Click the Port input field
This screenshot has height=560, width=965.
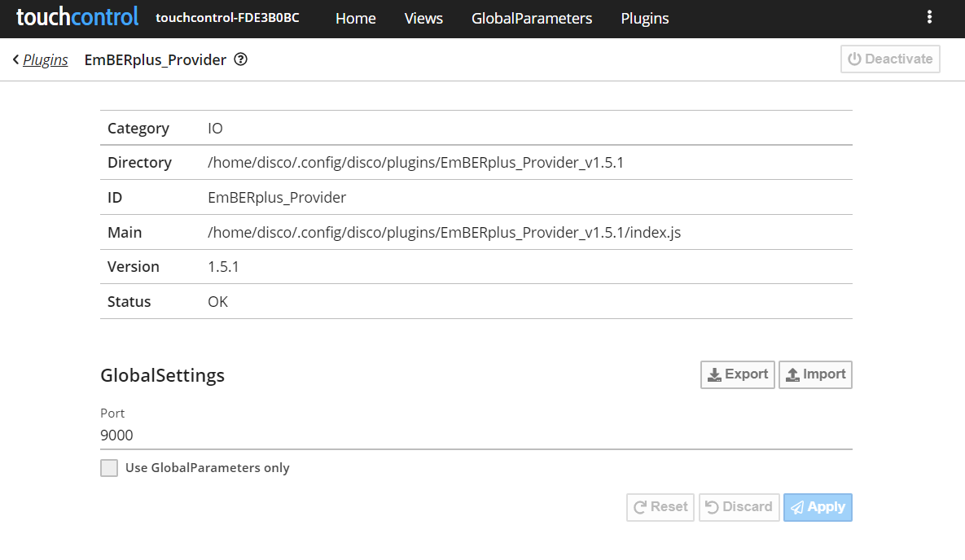[476, 435]
